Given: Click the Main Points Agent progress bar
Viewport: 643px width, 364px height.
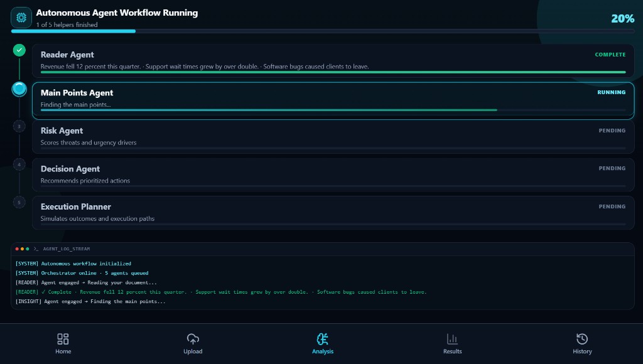Looking at the screenshot, I should [x=333, y=110].
